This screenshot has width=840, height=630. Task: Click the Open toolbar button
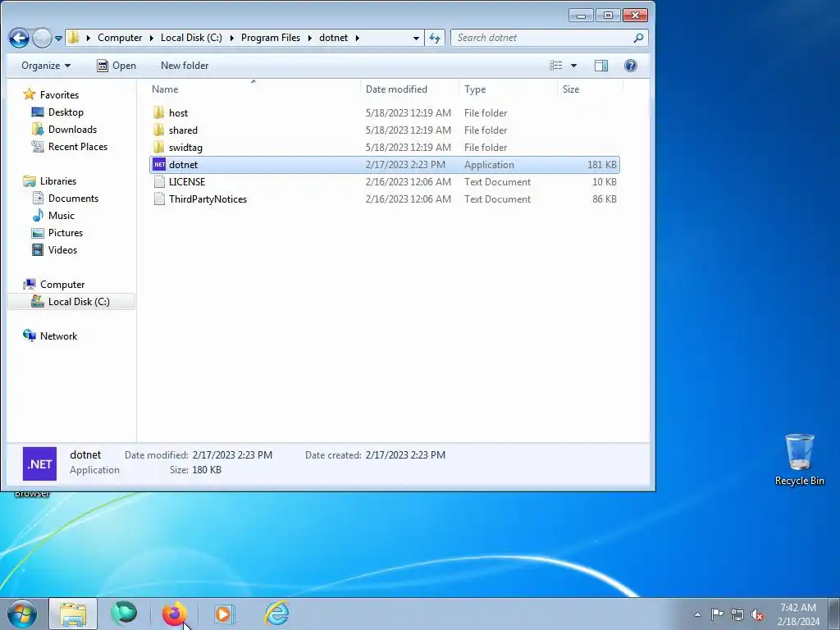116,66
